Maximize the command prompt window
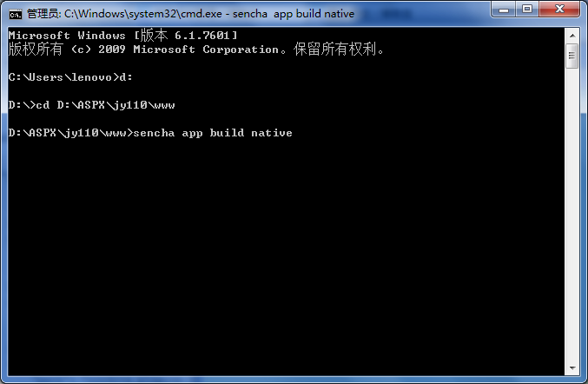The width and height of the screenshot is (588, 384). pyautogui.click(x=527, y=10)
